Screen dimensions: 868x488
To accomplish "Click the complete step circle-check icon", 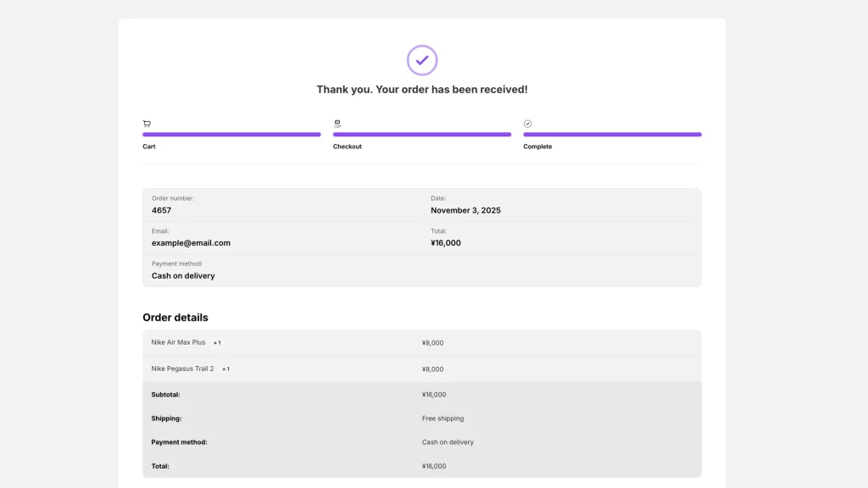I will click(x=527, y=124).
